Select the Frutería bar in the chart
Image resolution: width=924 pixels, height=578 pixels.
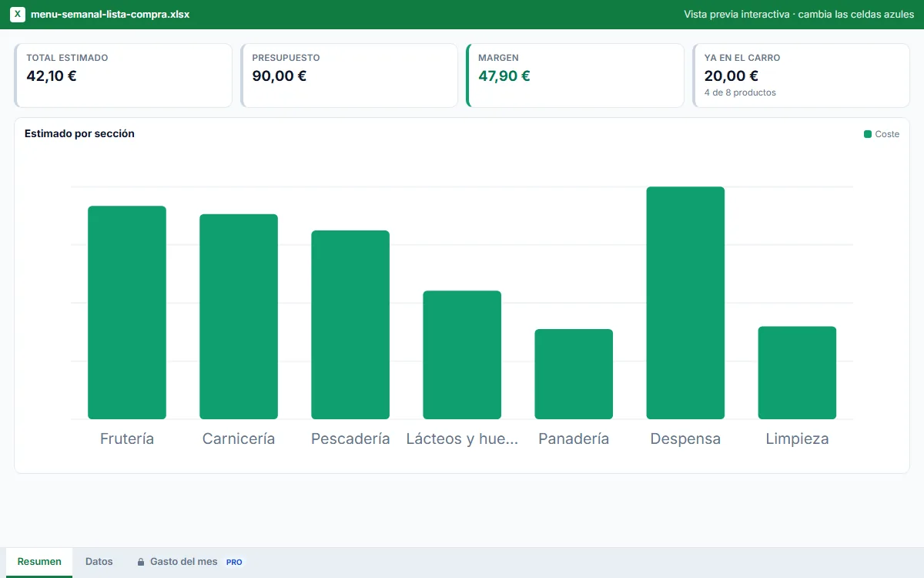[x=127, y=312]
